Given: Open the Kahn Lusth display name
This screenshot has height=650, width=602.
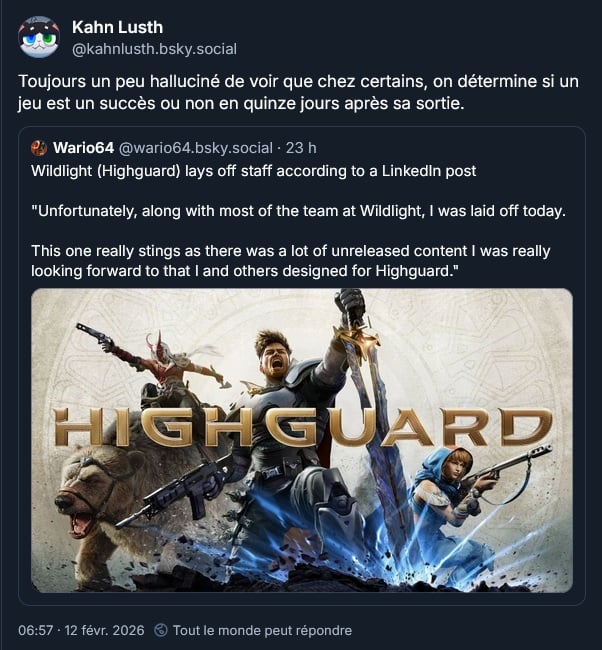Looking at the screenshot, I should coord(117,27).
